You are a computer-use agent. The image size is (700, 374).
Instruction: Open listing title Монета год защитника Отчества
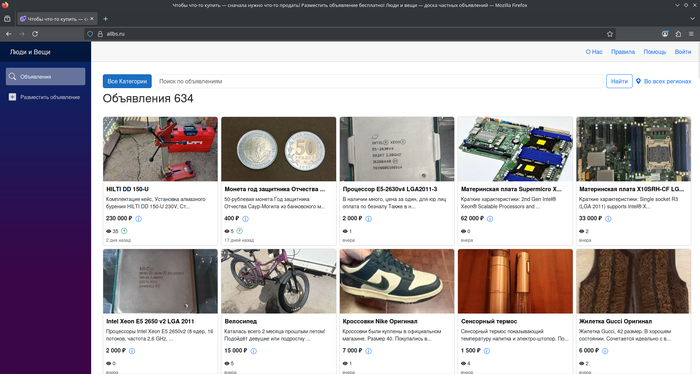(x=275, y=189)
